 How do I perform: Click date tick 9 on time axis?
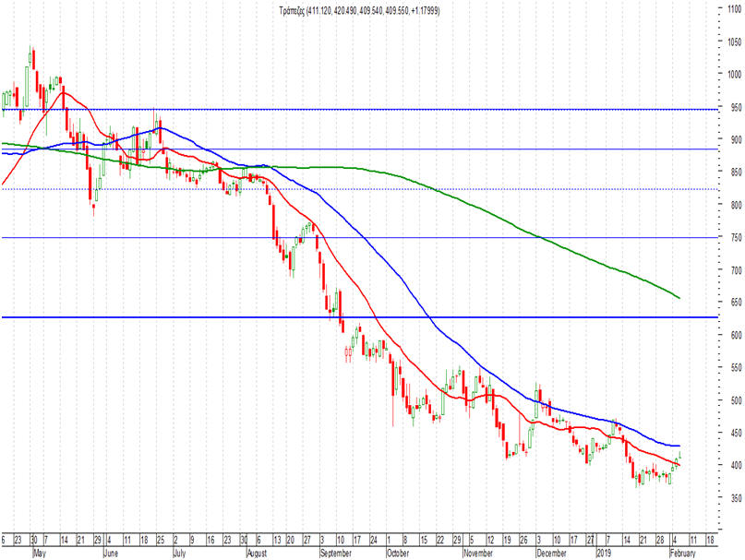coord(192,540)
